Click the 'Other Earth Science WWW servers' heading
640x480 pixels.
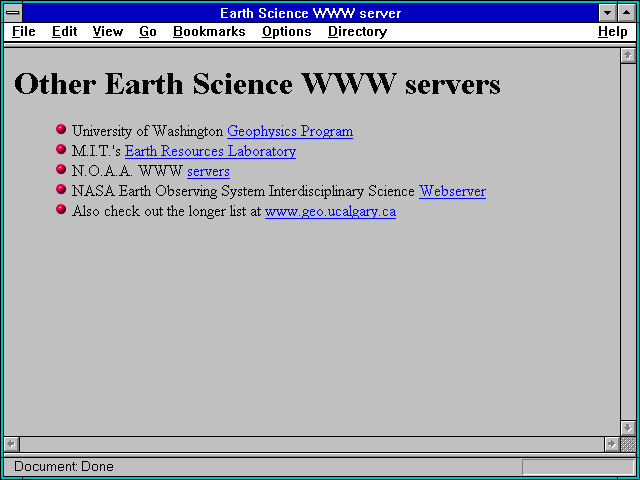tap(257, 84)
